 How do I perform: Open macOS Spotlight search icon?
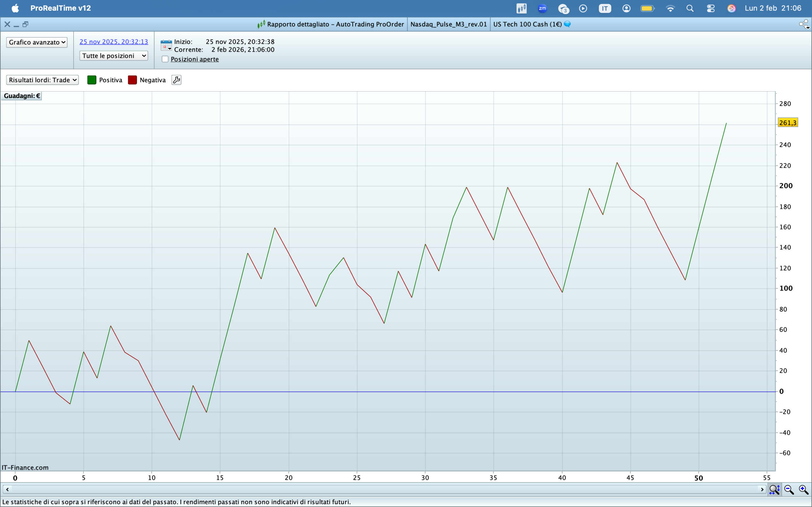[x=690, y=8]
